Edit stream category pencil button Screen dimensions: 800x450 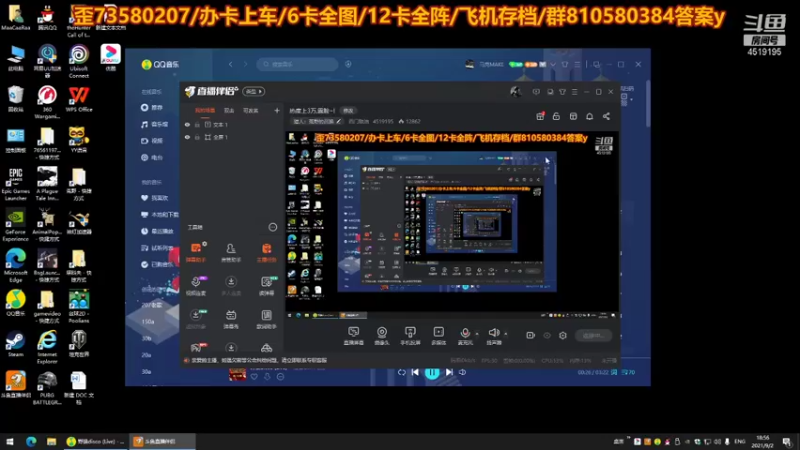coord(338,121)
